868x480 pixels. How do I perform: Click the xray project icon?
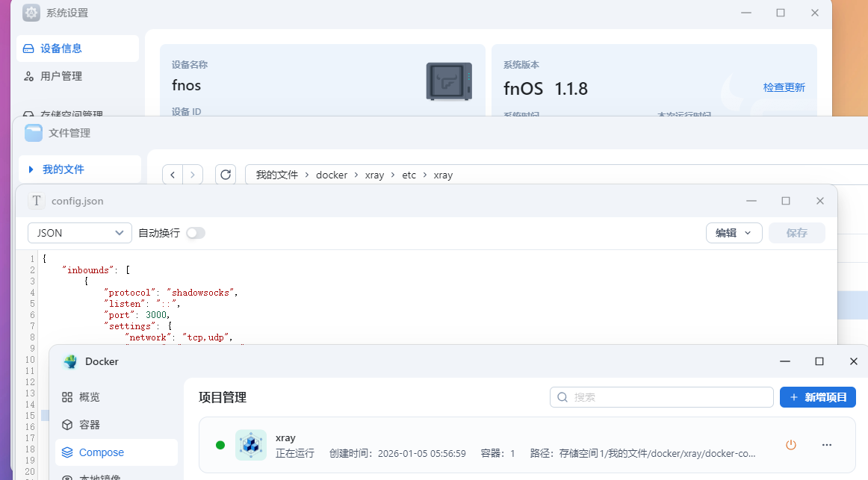click(251, 445)
